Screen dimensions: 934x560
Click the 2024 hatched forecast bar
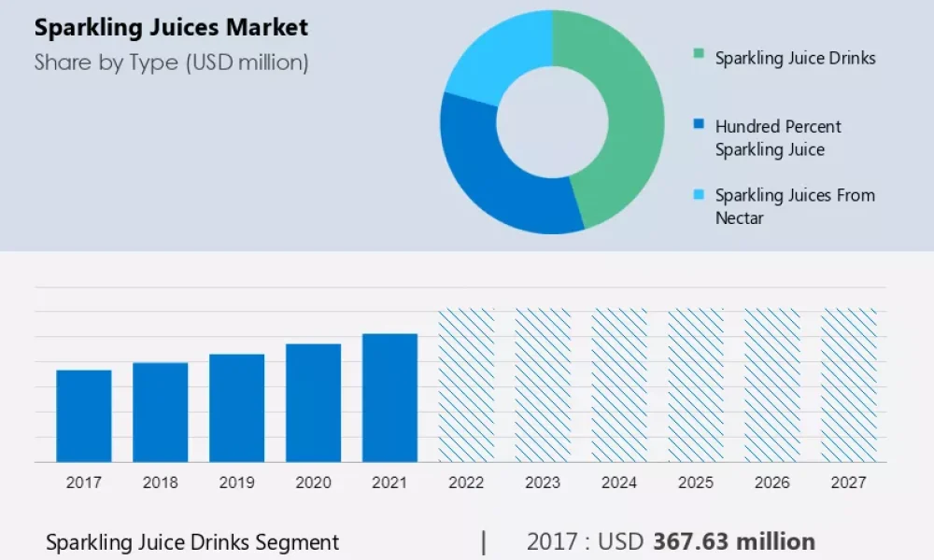pyautogui.click(x=619, y=385)
